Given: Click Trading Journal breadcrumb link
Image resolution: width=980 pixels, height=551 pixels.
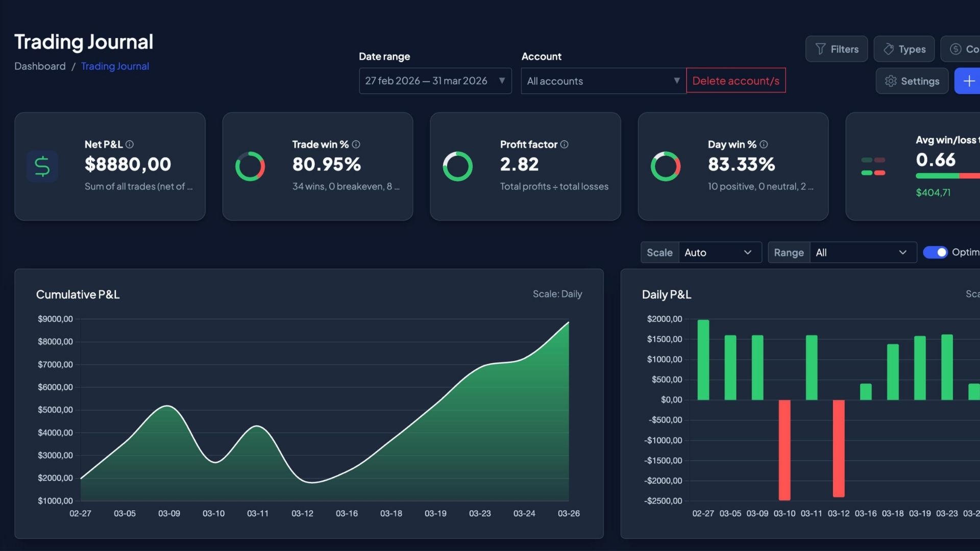Looking at the screenshot, I should 115,66.
